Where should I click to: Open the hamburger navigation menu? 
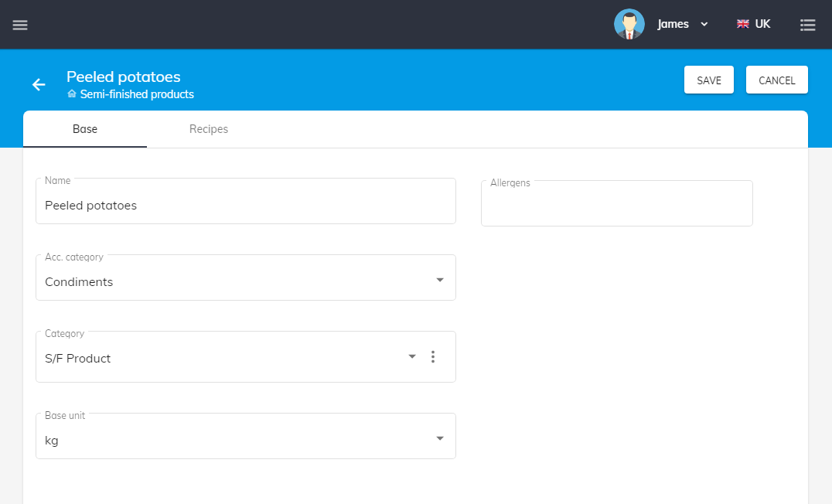click(20, 25)
